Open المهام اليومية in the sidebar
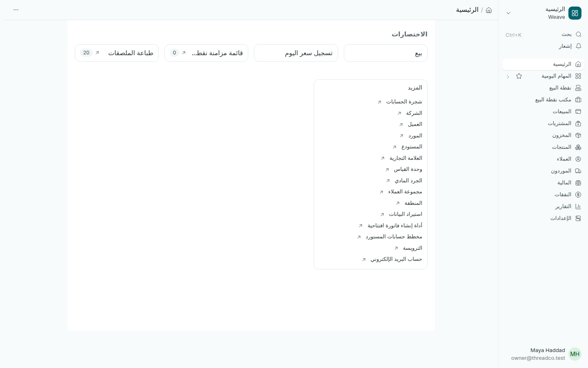 [543, 76]
